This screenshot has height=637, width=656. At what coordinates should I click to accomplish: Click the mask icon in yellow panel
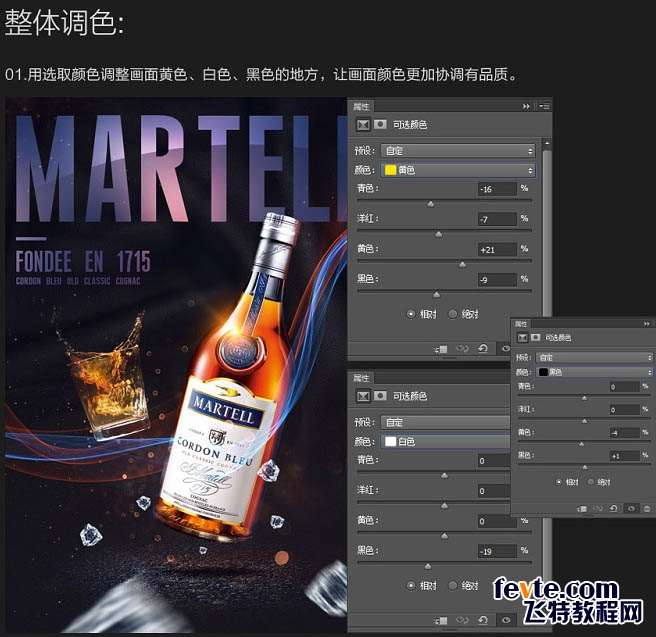tap(380, 125)
